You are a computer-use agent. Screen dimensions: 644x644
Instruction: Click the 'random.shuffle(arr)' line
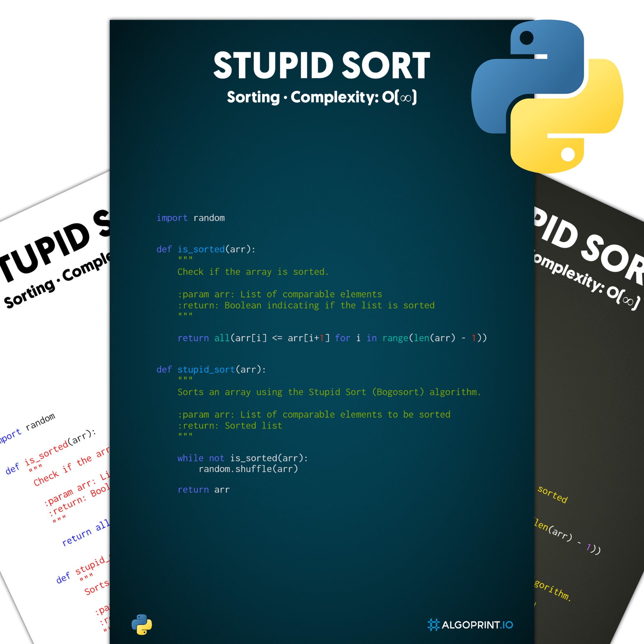pyautogui.click(x=248, y=469)
